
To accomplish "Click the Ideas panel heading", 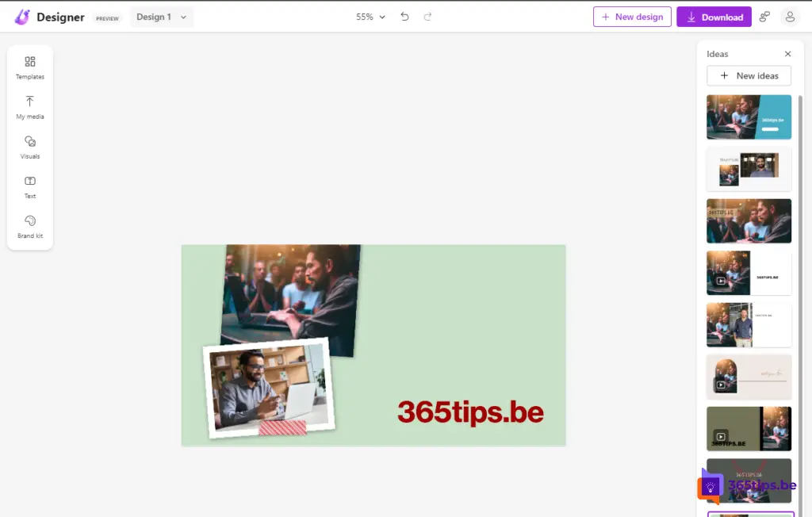I will click(x=717, y=54).
